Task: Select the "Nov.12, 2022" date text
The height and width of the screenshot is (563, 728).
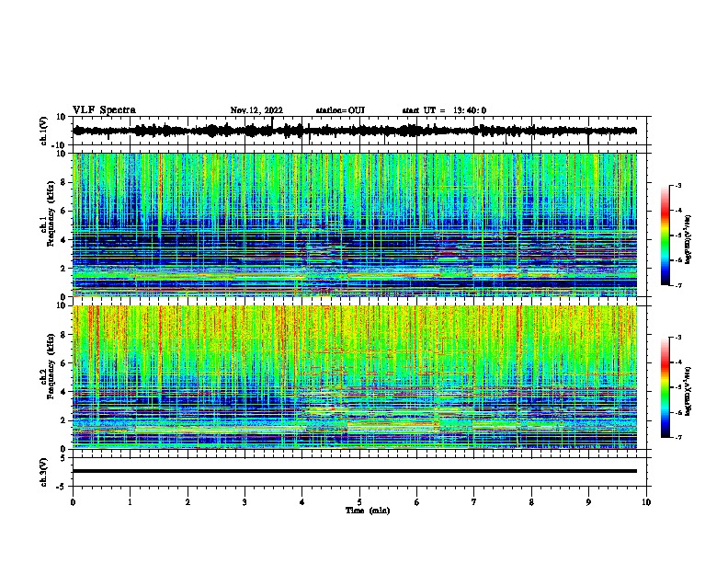Action: 256,110
